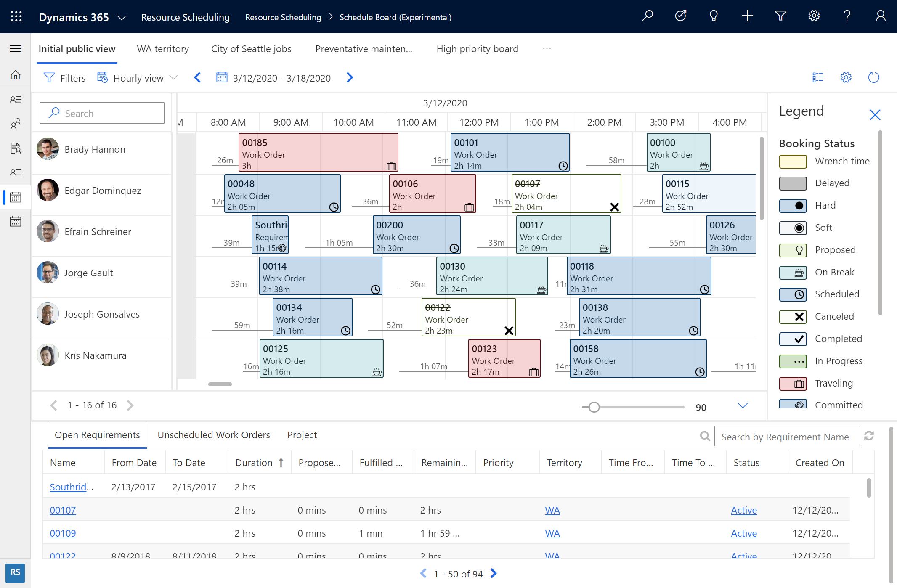The width and height of the screenshot is (897, 588).
Task: Expand the date range picker for 3/12/2020
Action: coord(273,77)
